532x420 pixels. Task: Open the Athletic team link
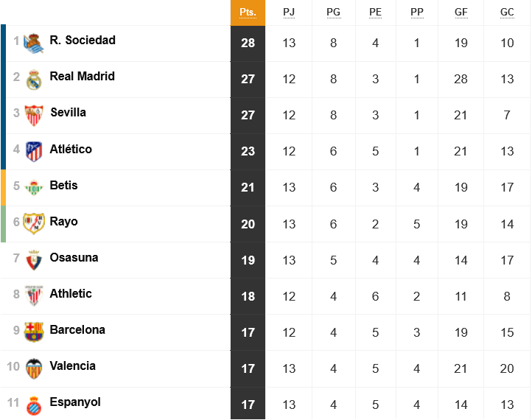click(x=71, y=293)
